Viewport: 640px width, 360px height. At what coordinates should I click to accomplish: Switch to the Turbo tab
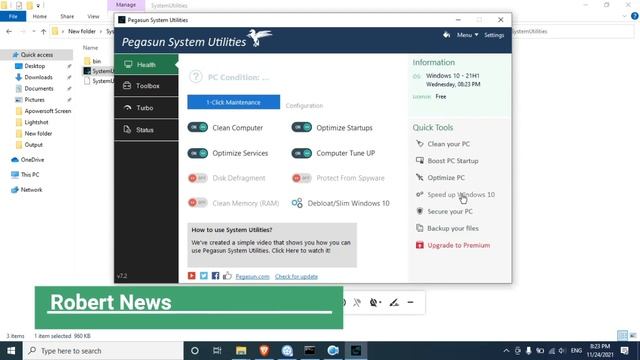pyautogui.click(x=146, y=108)
